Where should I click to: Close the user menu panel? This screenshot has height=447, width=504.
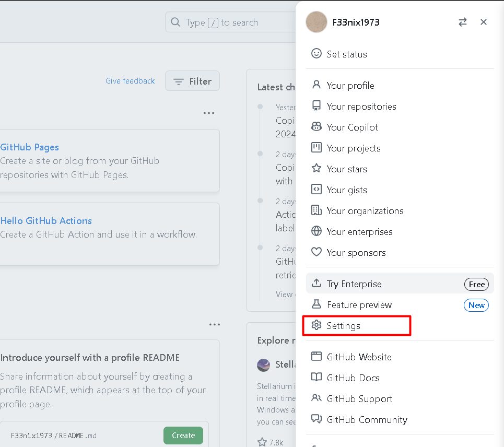[484, 22]
